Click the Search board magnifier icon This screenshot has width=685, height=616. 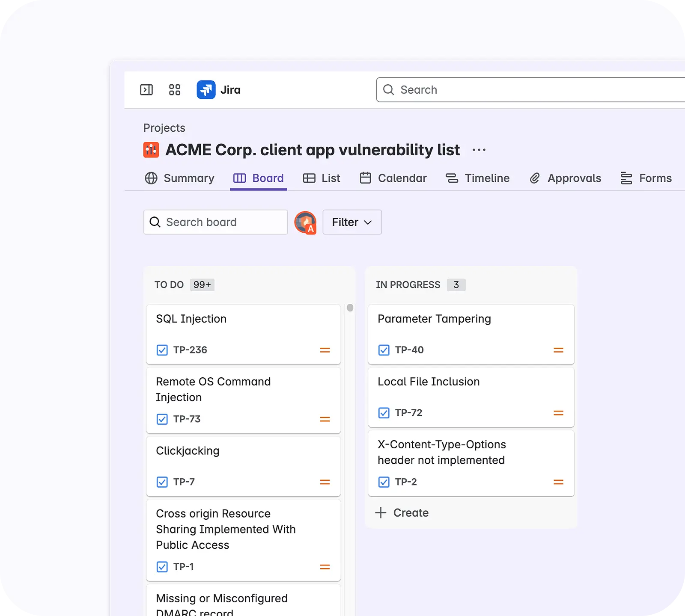pos(155,222)
